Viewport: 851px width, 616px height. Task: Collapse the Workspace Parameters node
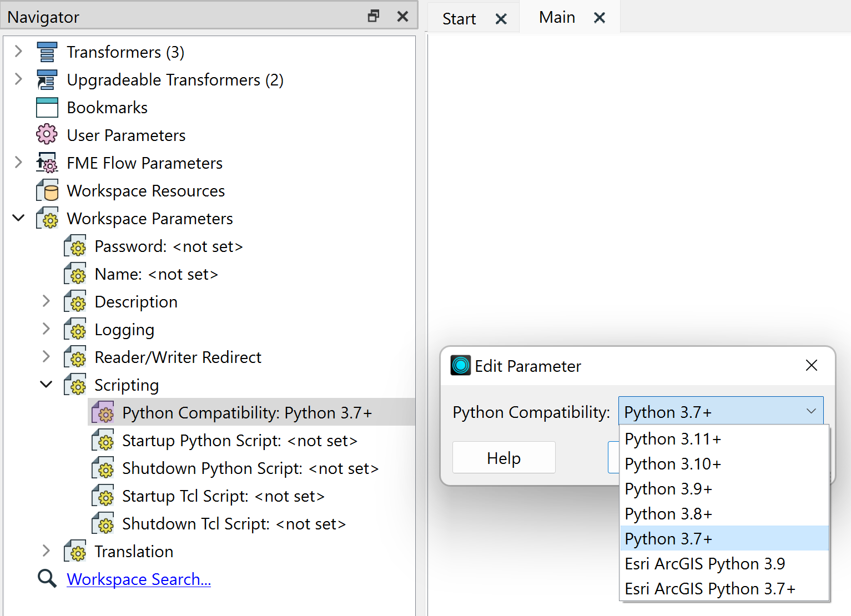(18, 218)
